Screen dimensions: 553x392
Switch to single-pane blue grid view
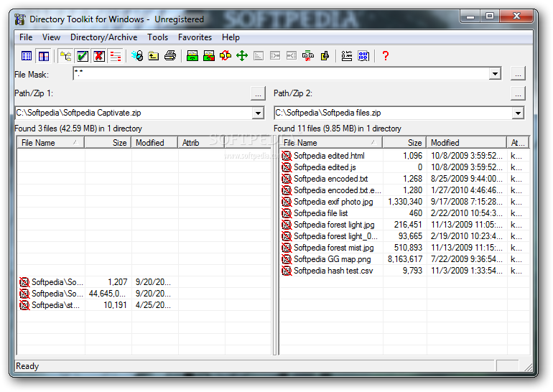(27, 56)
